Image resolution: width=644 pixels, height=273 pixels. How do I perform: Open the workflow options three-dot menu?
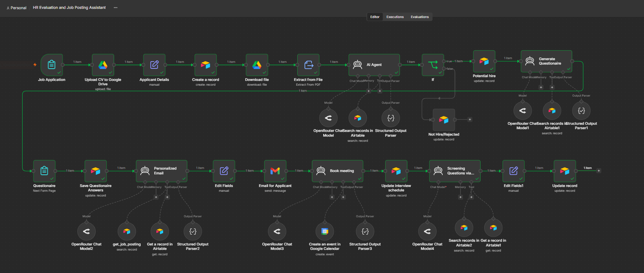click(115, 7)
